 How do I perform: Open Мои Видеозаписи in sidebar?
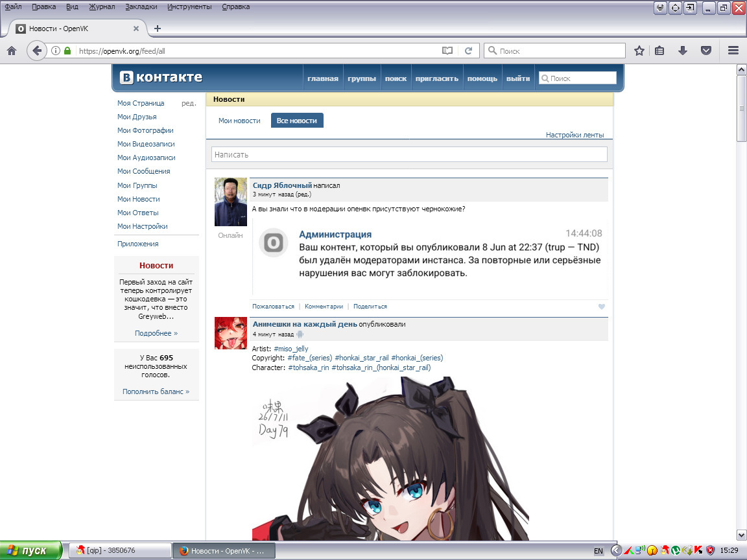[147, 144]
